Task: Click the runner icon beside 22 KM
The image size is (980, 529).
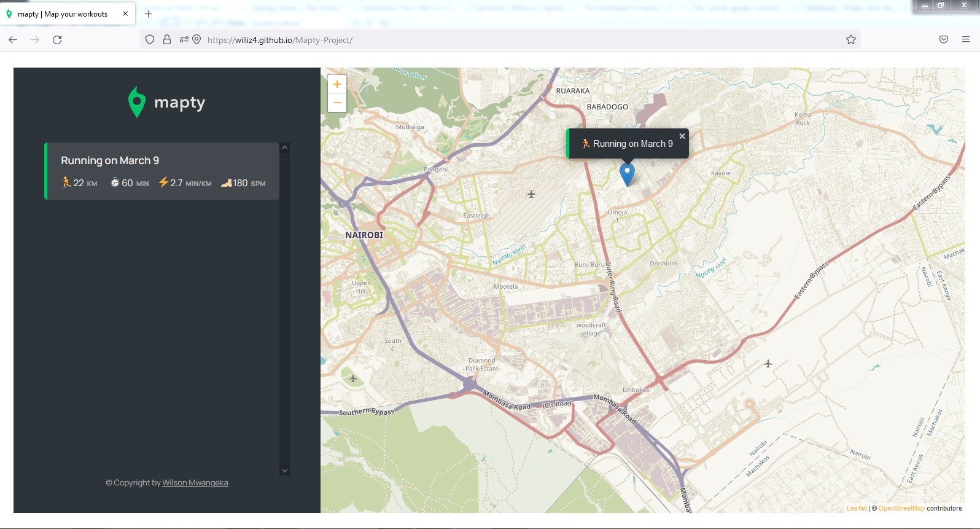Action: click(x=66, y=182)
